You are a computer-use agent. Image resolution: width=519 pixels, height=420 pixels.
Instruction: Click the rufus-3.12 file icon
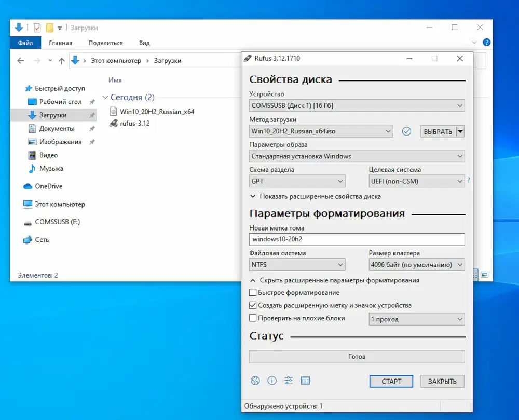(114, 123)
